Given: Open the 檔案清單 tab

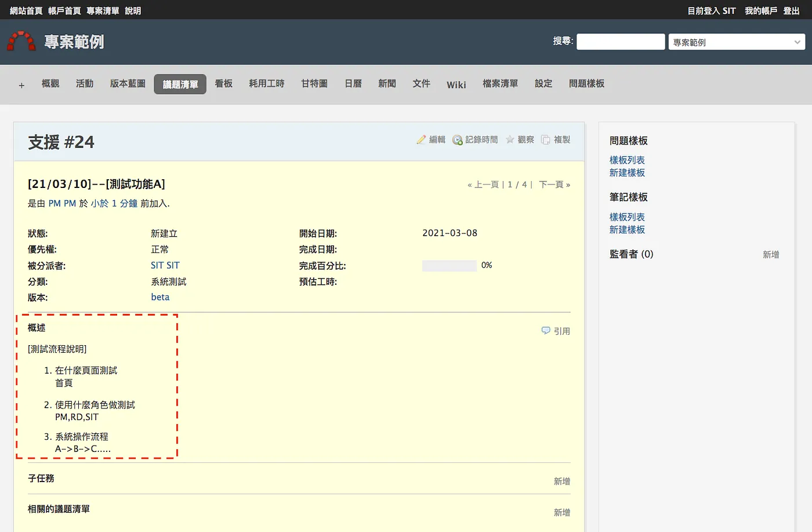Looking at the screenshot, I should click(x=500, y=84).
